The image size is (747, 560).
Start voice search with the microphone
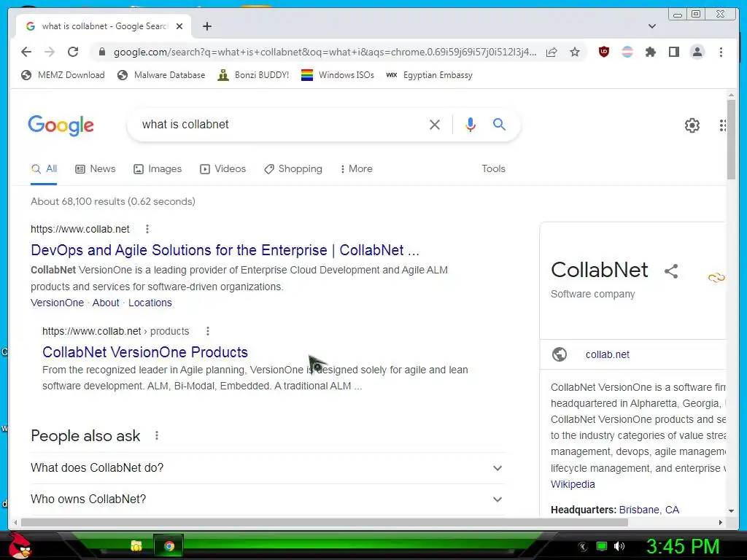[x=471, y=125]
